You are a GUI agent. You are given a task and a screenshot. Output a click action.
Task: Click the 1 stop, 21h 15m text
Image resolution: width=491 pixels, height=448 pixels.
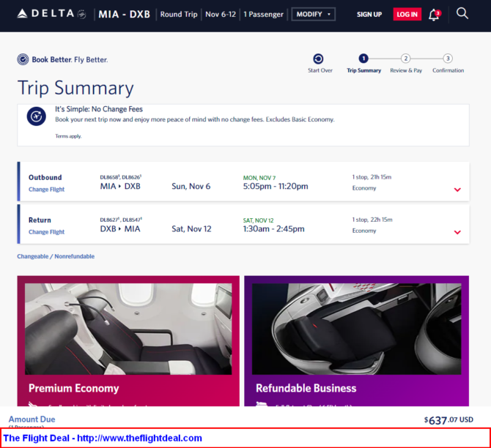(372, 177)
